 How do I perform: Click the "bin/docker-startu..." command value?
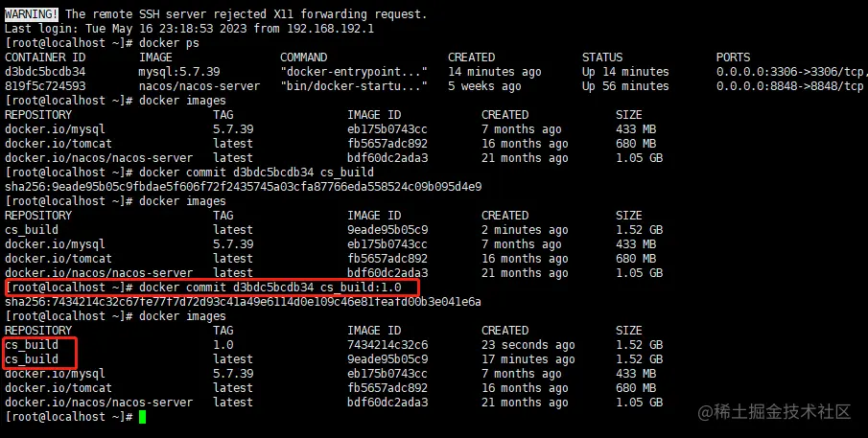point(354,86)
